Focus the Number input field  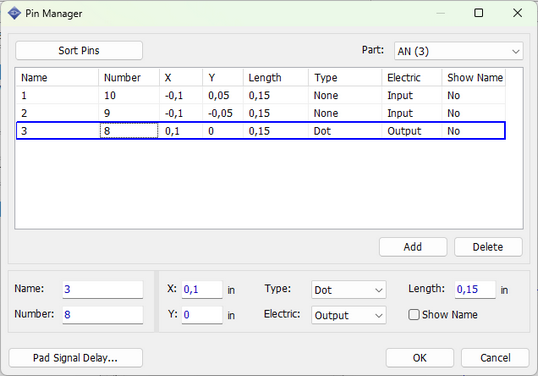pyautogui.click(x=103, y=315)
